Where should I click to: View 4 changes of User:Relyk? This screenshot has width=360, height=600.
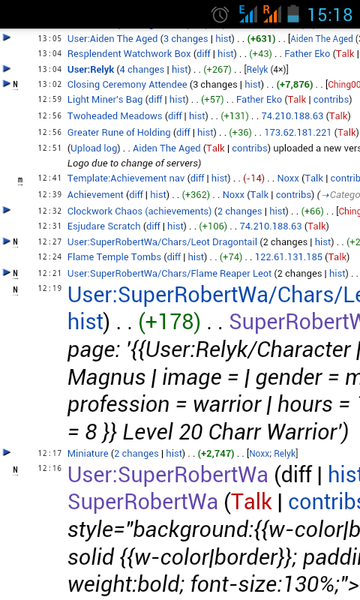coord(142,70)
